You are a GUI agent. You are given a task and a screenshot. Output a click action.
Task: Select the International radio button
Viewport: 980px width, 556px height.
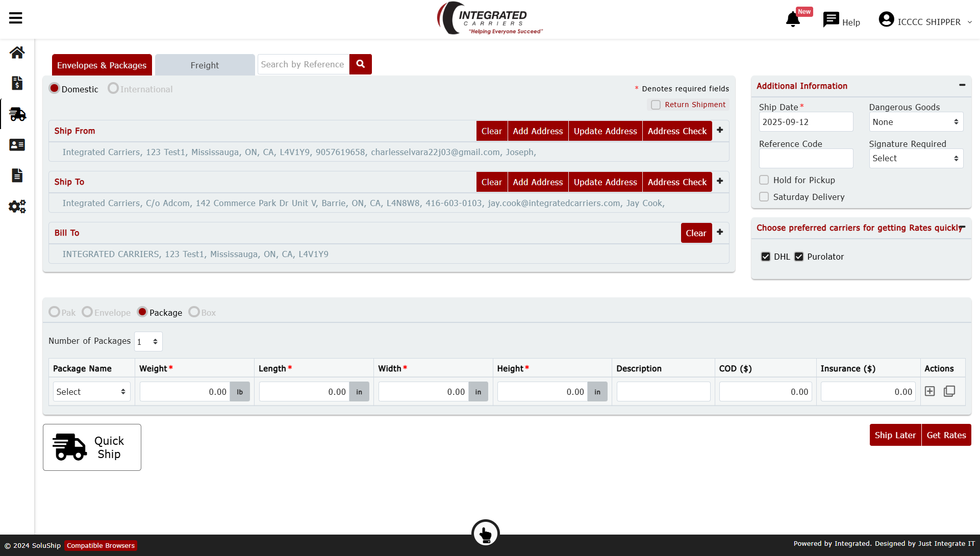113,88
